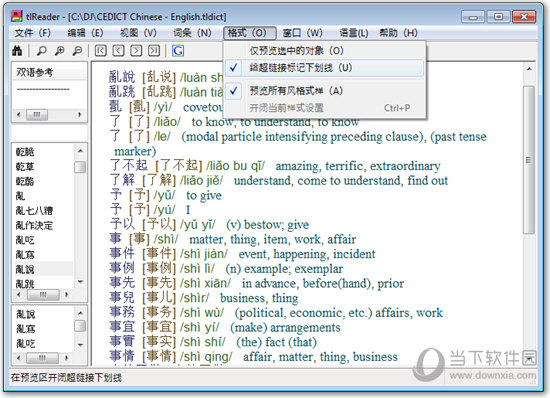Click the entry 事先 headword link
This screenshot has width=550, height=398.
click(122, 283)
